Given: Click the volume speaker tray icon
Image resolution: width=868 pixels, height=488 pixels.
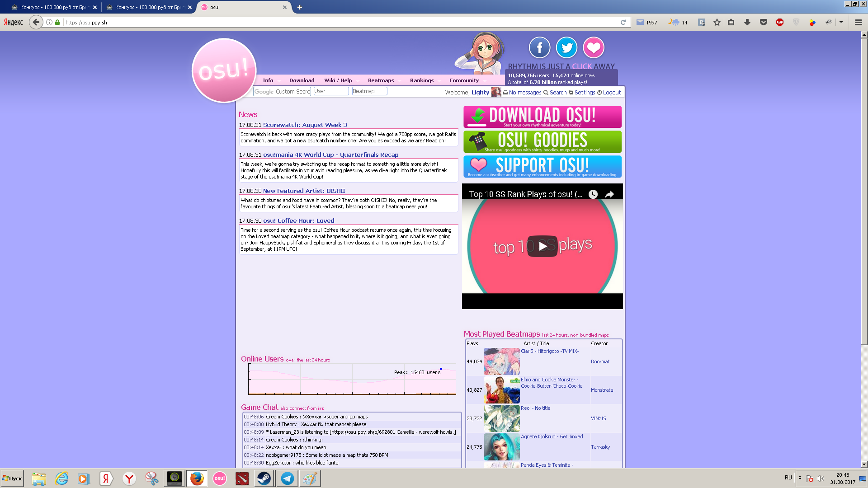Looking at the screenshot, I should [821, 478].
